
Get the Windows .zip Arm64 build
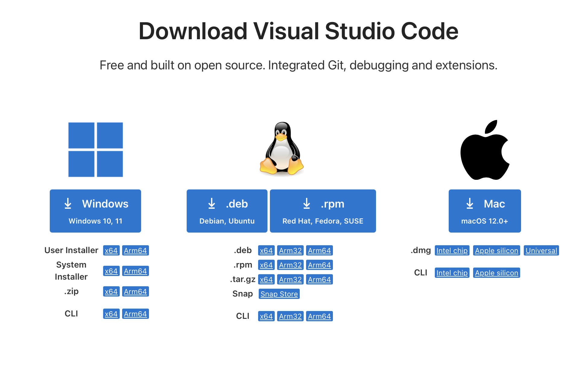(135, 291)
